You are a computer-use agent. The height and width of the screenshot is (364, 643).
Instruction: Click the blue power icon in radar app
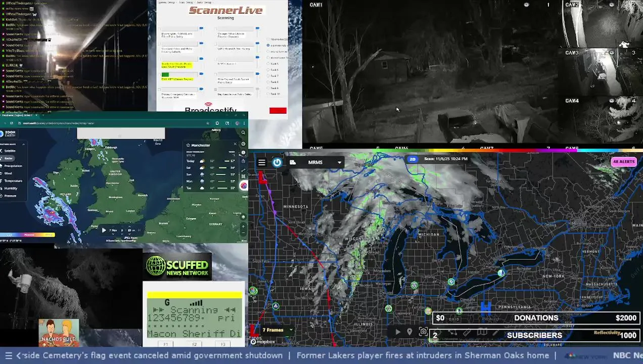[x=277, y=162]
